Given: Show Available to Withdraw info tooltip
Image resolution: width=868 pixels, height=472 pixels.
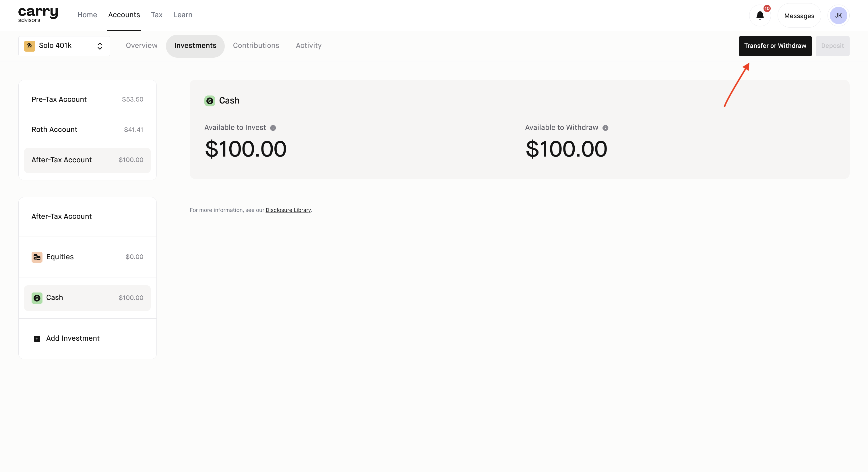Looking at the screenshot, I should click(605, 128).
